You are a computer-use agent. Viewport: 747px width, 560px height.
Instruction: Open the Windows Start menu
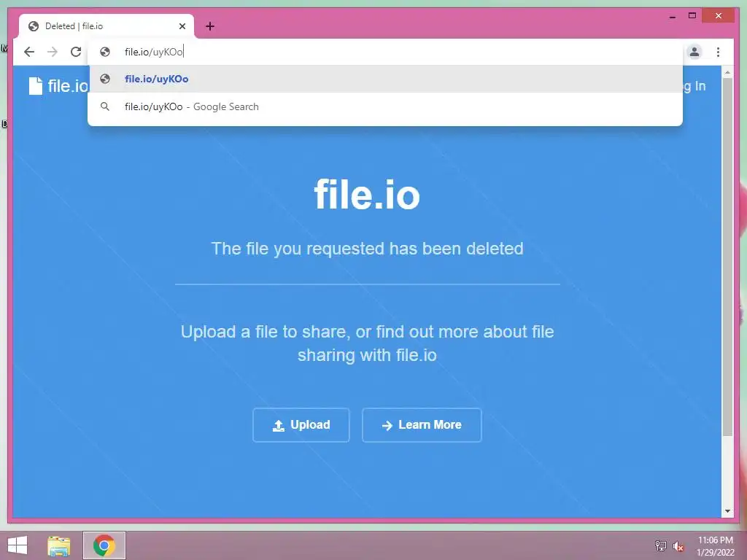18,545
